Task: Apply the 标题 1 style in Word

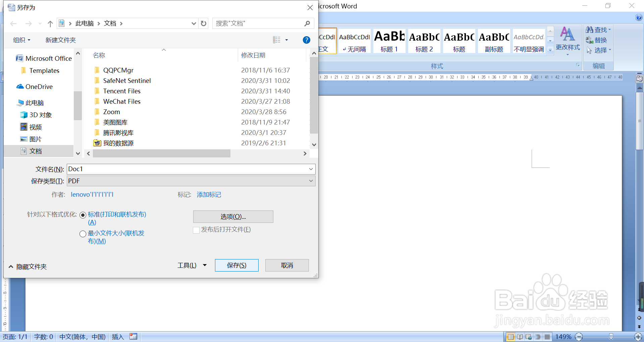Action: coord(389,41)
